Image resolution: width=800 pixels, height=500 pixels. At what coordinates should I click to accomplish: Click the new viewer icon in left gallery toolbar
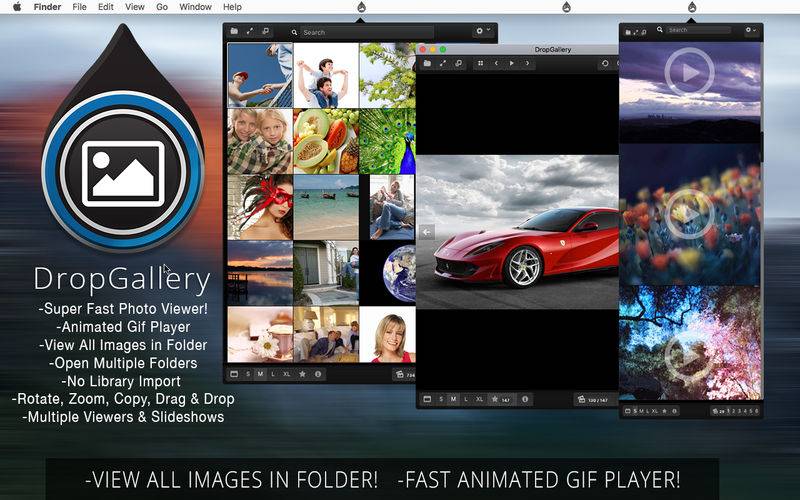(x=266, y=32)
